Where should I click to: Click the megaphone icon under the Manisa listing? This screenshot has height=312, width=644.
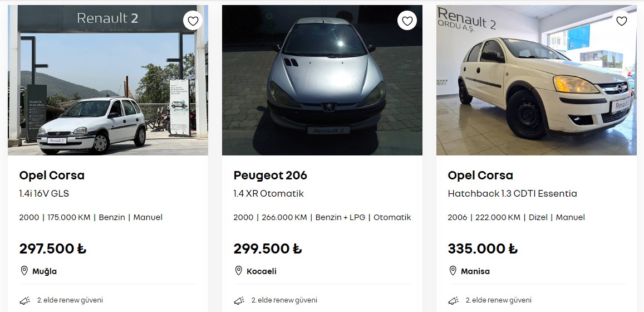point(454,300)
